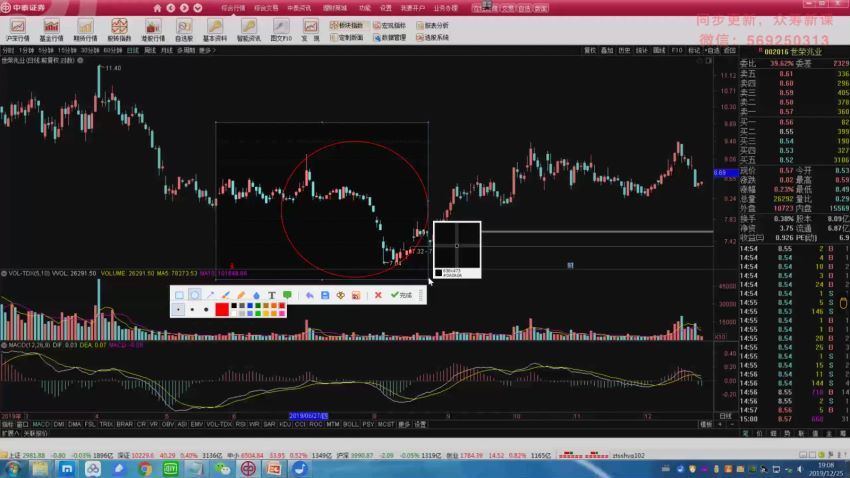Open 自选股 watchlist icon
The height and width of the screenshot is (478, 850).
(184, 30)
